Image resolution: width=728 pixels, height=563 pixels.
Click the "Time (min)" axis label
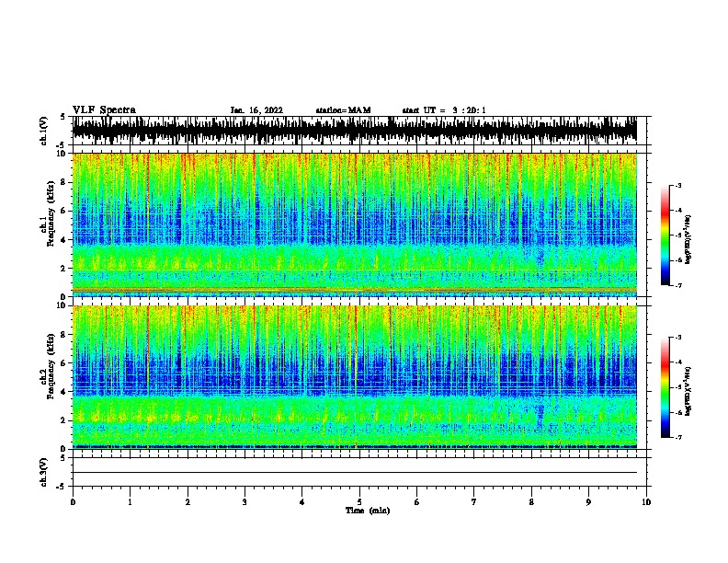[368, 511]
